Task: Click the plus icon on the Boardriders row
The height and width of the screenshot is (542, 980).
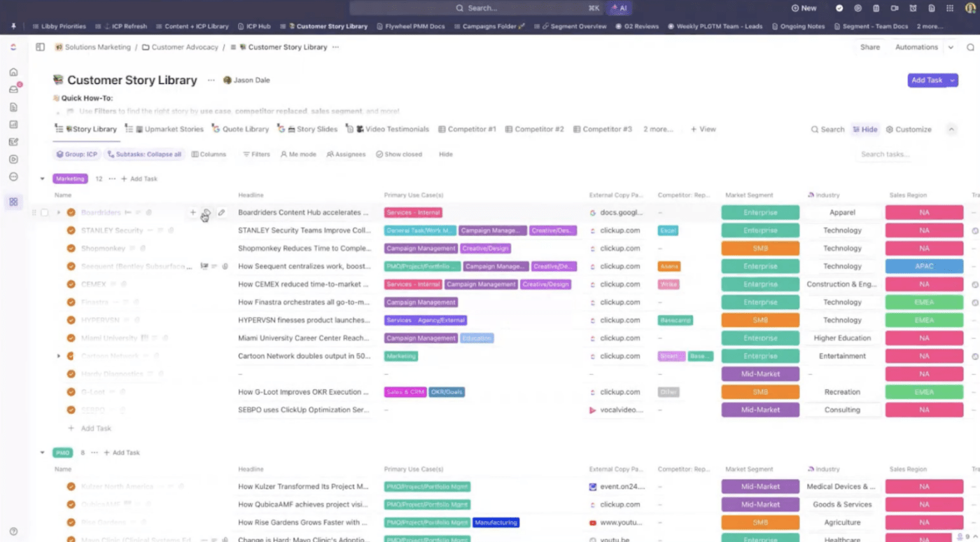Action: tap(193, 212)
